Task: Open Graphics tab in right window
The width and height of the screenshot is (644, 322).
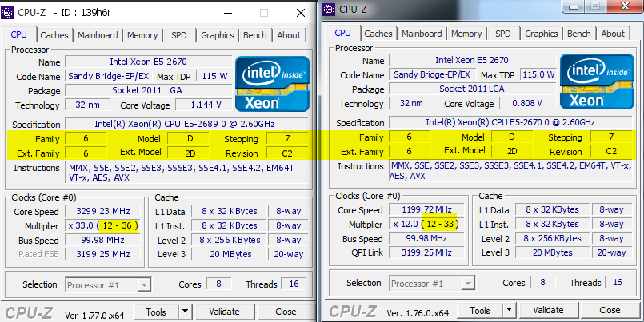Action: (542, 34)
